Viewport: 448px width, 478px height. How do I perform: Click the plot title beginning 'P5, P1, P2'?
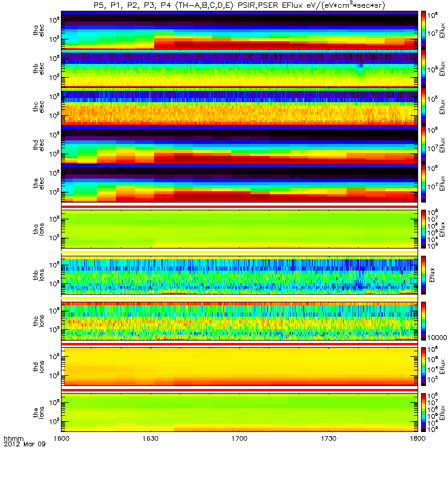[x=240, y=5]
